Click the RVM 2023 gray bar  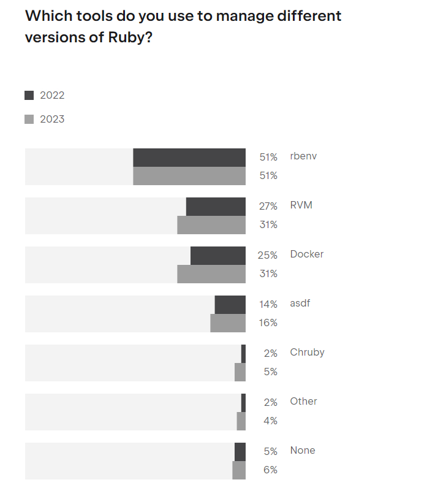pyautogui.click(x=211, y=225)
